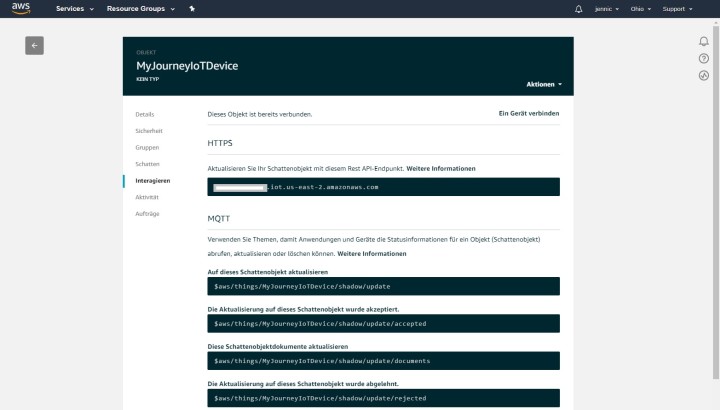Viewport: 720px width, 410px height.
Task: Go to the Schatten section
Action: [147, 164]
